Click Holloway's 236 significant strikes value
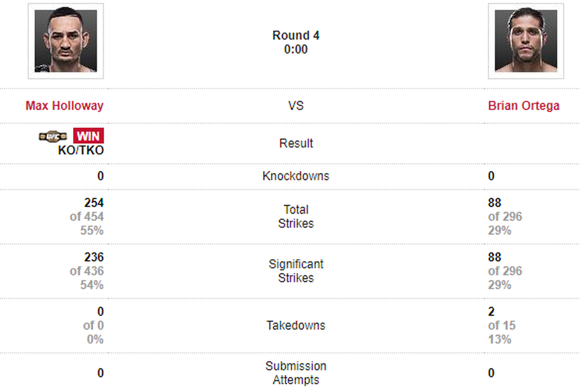This screenshot has width=580, height=392. coord(94,257)
